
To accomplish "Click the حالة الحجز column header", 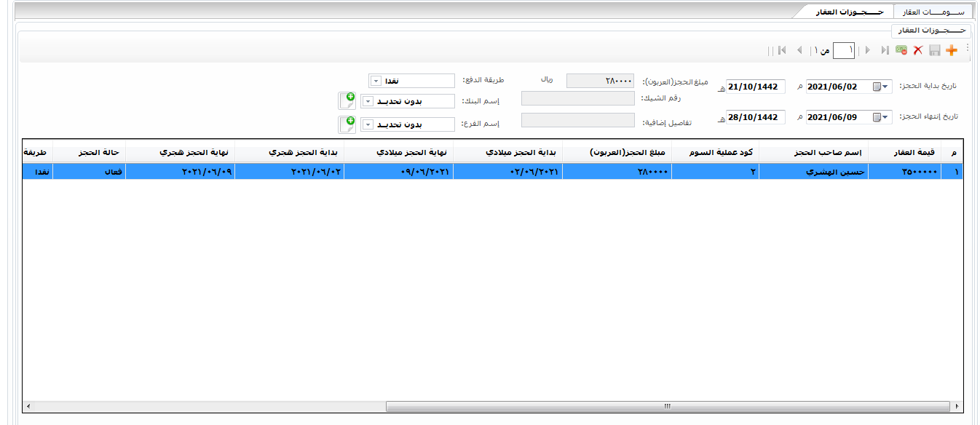I will (x=89, y=154).
